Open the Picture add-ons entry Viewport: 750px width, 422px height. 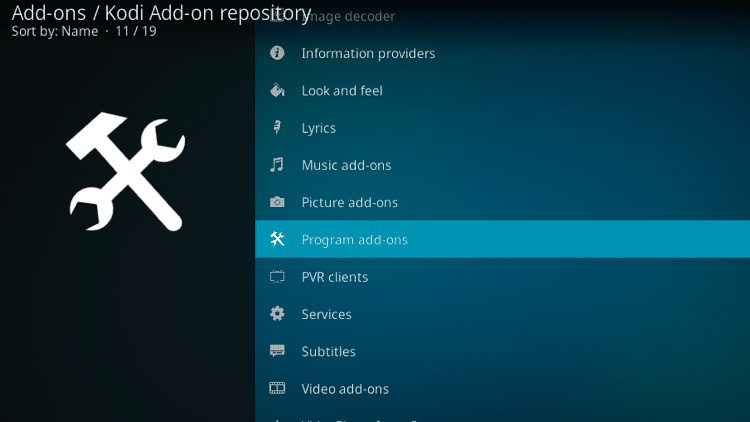point(350,203)
